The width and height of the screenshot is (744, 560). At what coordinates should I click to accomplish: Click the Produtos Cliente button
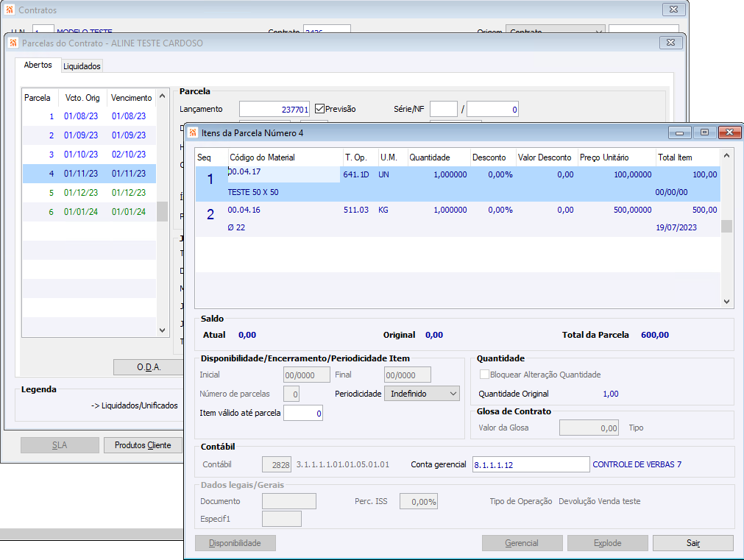point(143,445)
